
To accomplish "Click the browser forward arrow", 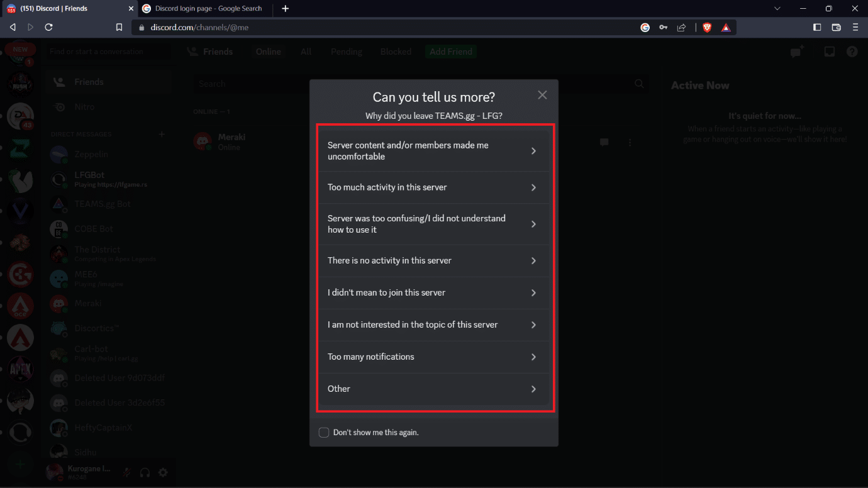I will (x=30, y=27).
